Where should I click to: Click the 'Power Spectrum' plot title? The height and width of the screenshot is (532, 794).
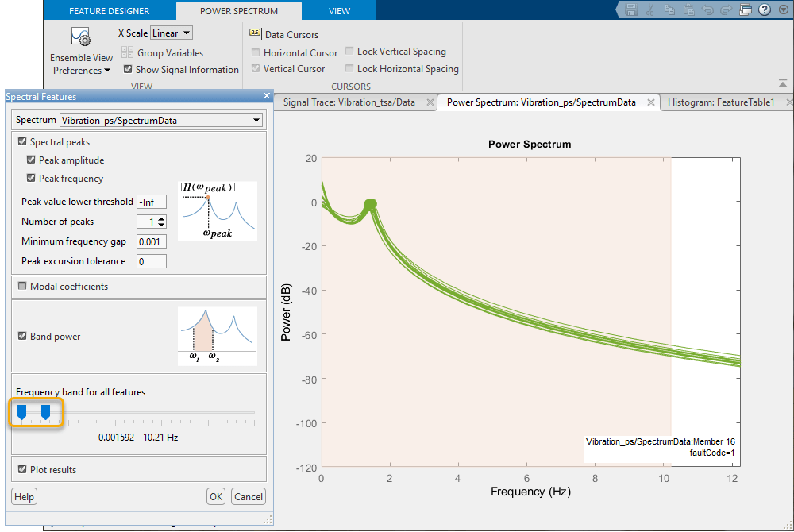coord(530,145)
